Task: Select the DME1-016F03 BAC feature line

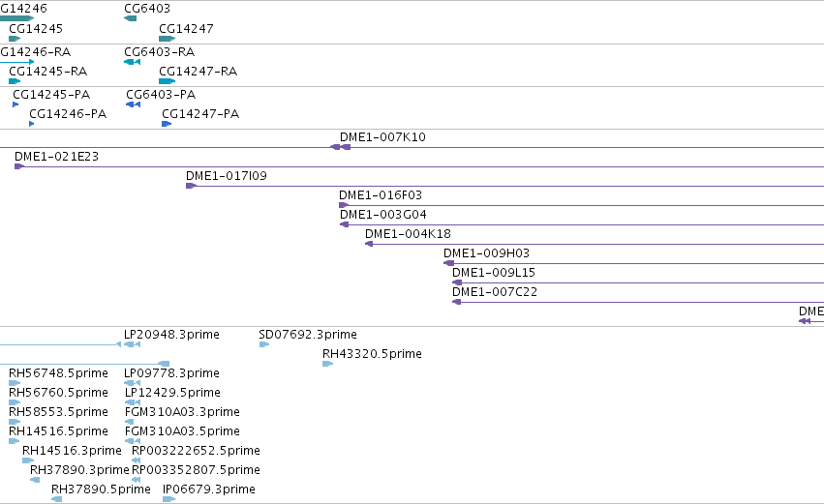Action: 581,205
